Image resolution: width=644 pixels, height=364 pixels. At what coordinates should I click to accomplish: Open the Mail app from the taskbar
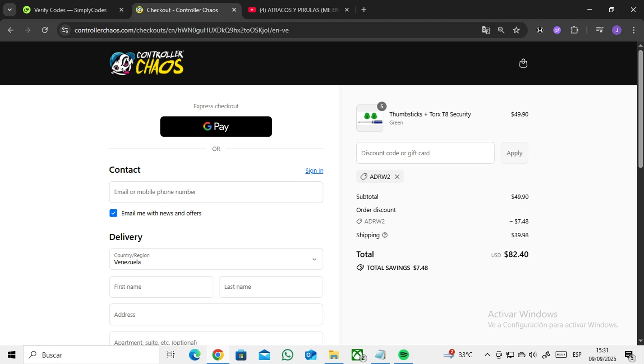(264, 355)
